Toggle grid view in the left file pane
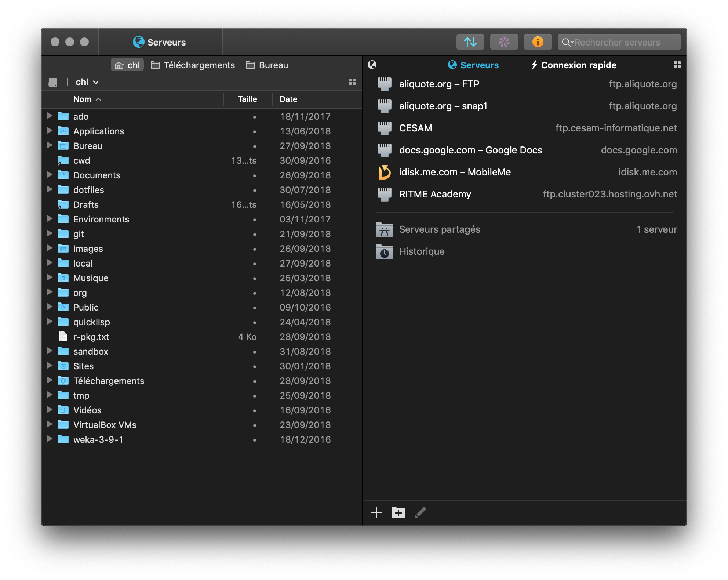Screen dimensions: 728x580 click(x=352, y=82)
